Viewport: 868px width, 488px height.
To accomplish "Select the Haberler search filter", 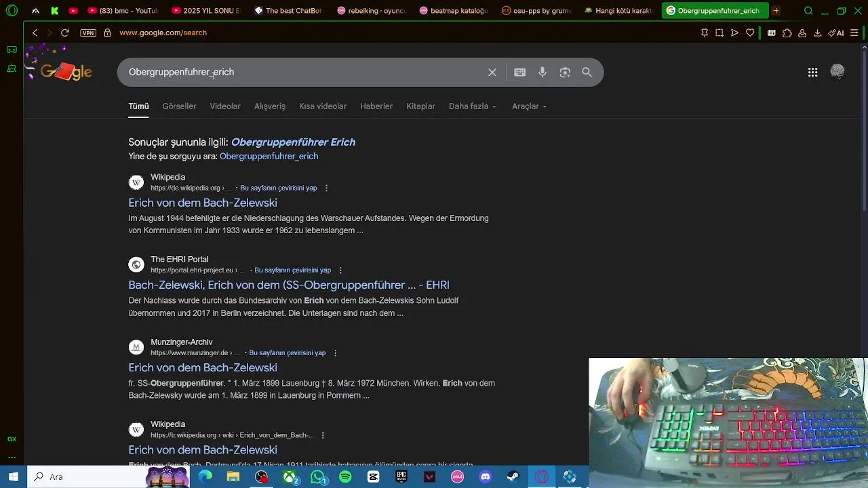I will (376, 106).
